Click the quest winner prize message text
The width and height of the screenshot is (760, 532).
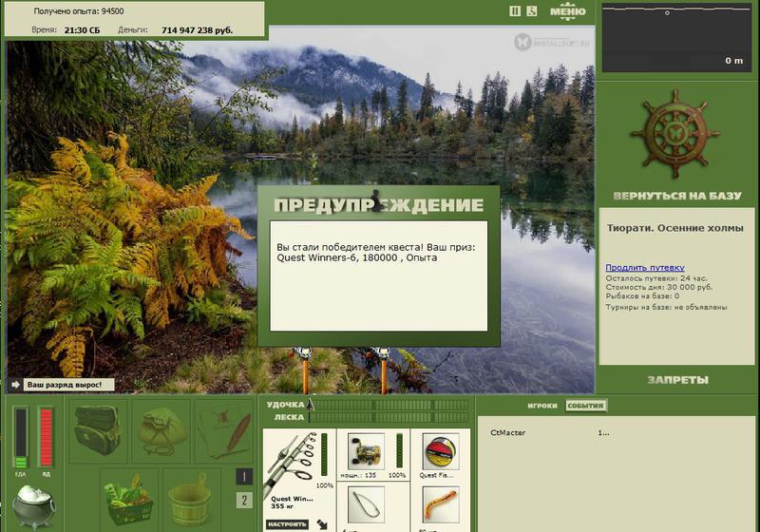(375, 253)
